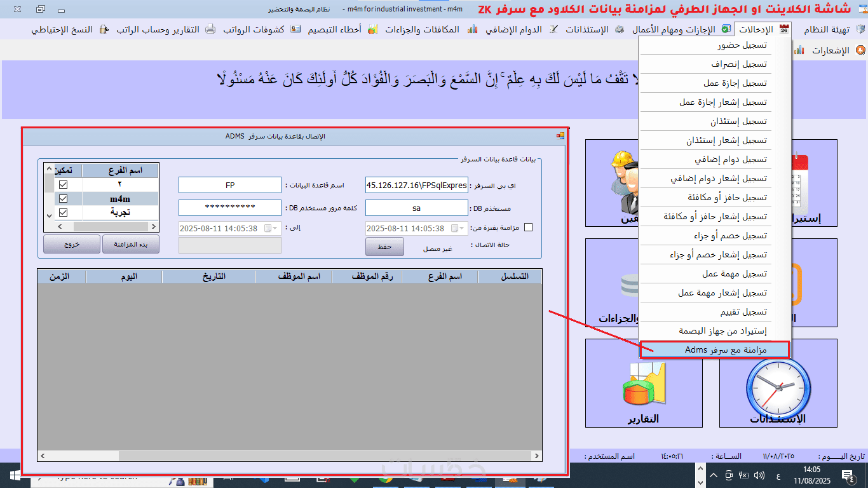Click the التسلسل column header
The image size is (868, 488).
pyautogui.click(x=510, y=276)
